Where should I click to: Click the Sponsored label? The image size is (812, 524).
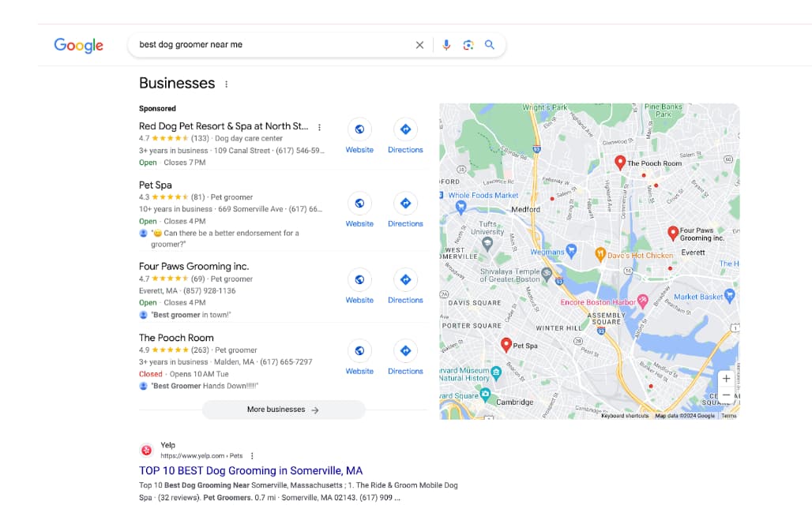coord(157,109)
